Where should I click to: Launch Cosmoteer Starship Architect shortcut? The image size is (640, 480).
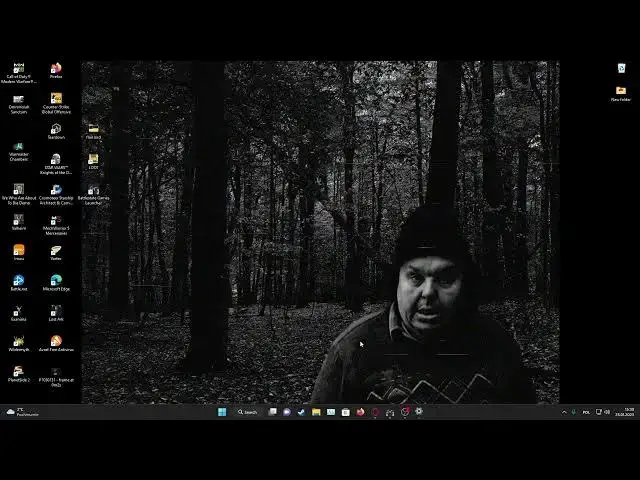56,194
